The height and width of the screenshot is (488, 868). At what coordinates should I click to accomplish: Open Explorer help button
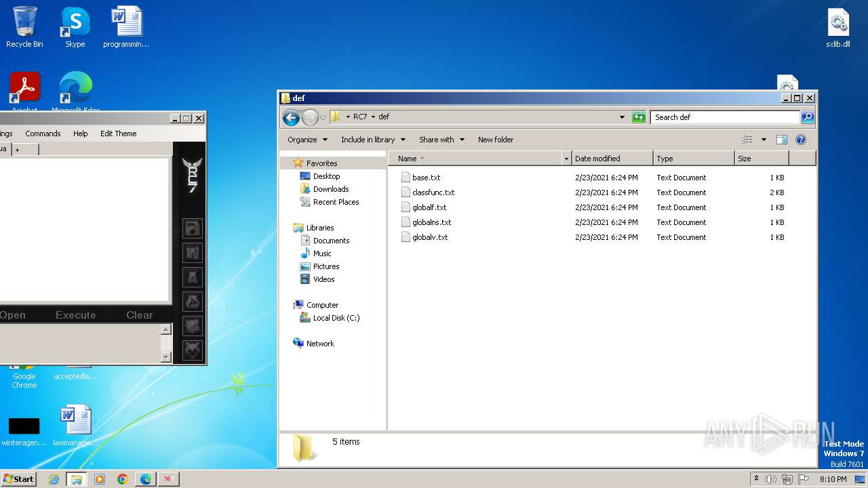click(800, 140)
